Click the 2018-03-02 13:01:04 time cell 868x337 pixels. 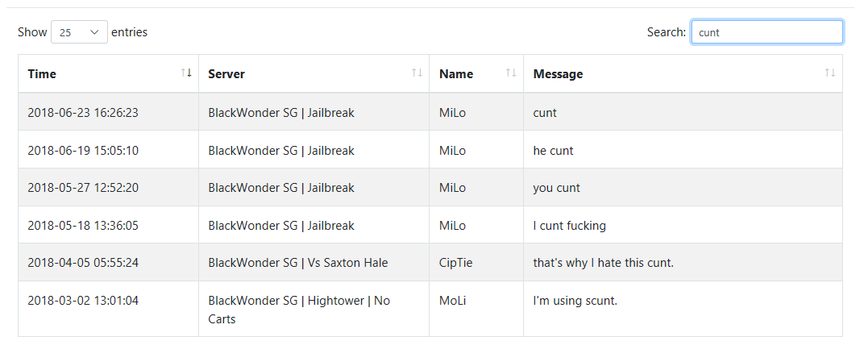pos(109,310)
